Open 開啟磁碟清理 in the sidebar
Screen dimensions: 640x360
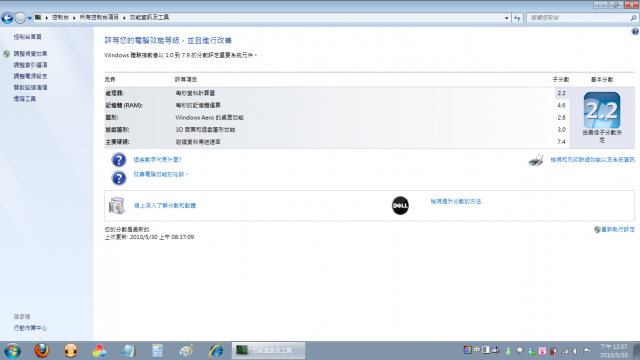31,88
